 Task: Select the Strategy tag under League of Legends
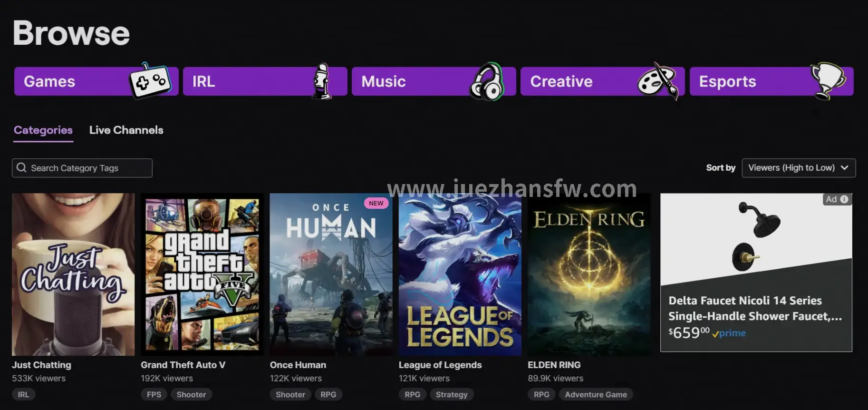pos(452,394)
